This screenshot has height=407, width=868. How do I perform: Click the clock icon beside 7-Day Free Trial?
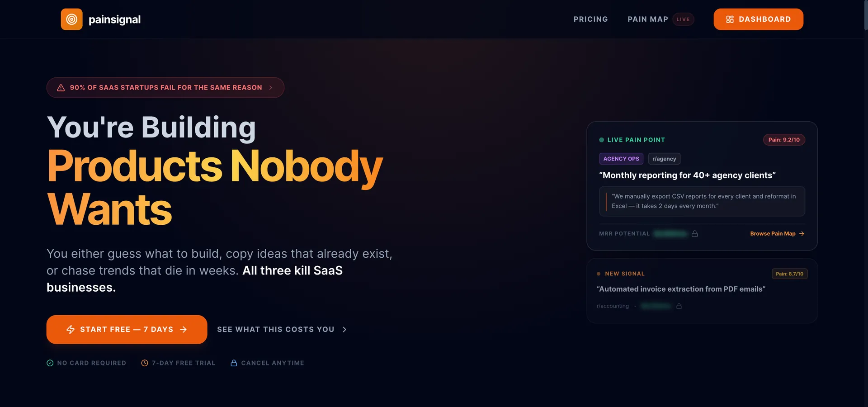[145, 363]
